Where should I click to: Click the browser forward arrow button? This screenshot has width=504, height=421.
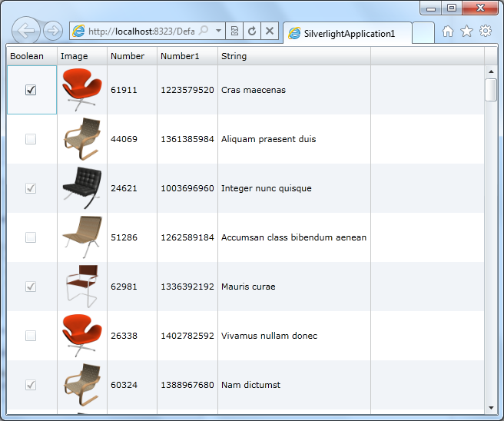[53, 31]
